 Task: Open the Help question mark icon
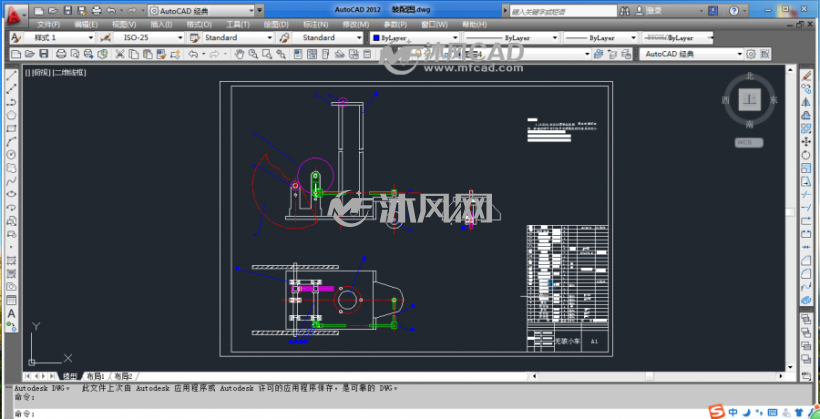(734, 10)
